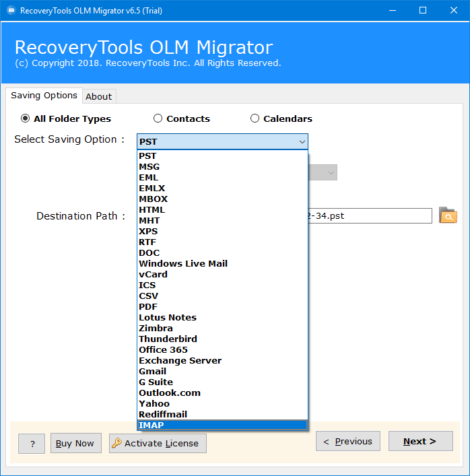Open the greyed-out dropdown behind the list
This screenshot has width=470, height=476.
(x=323, y=172)
